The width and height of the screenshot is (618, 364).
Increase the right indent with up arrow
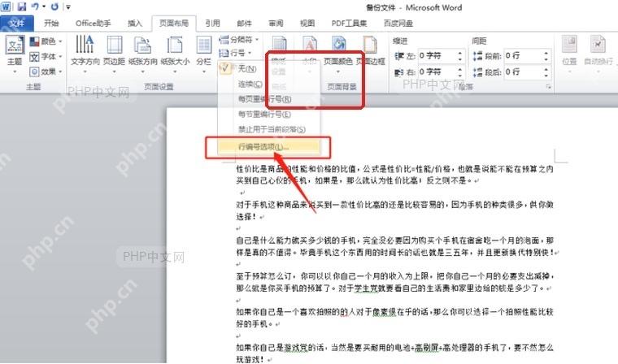tap(460, 69)
